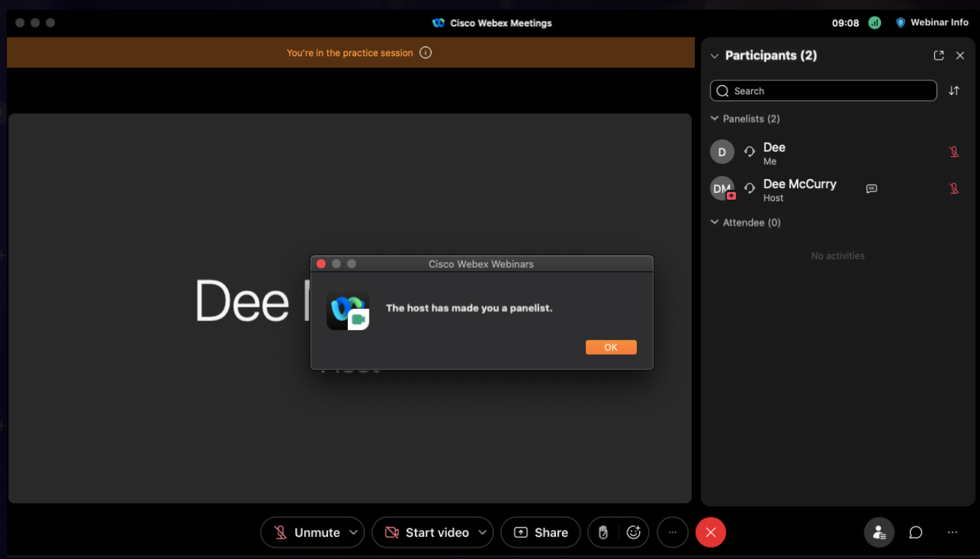Viewport: 980px width, 559px height.
Task: Click Dee's avatar labeled D
Action: pos(722,152)
